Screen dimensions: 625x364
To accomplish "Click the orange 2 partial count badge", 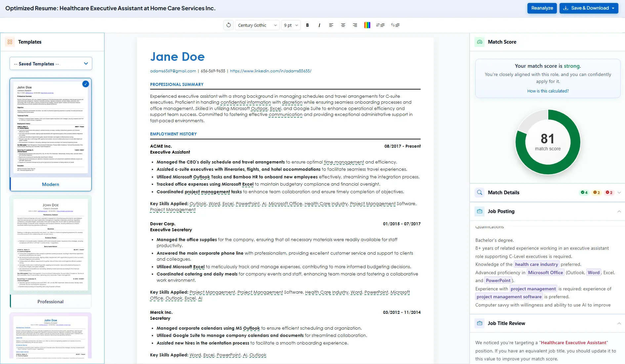I will pos(597,193).
